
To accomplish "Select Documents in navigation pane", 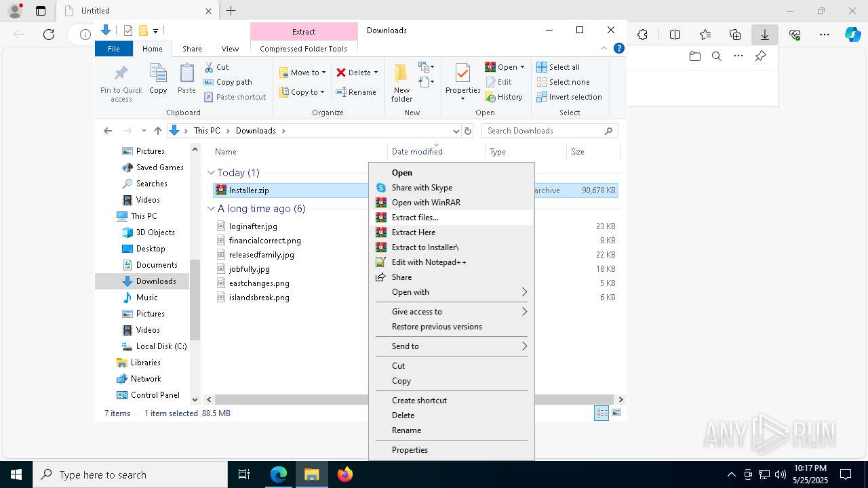I will [x=156, y=265].
